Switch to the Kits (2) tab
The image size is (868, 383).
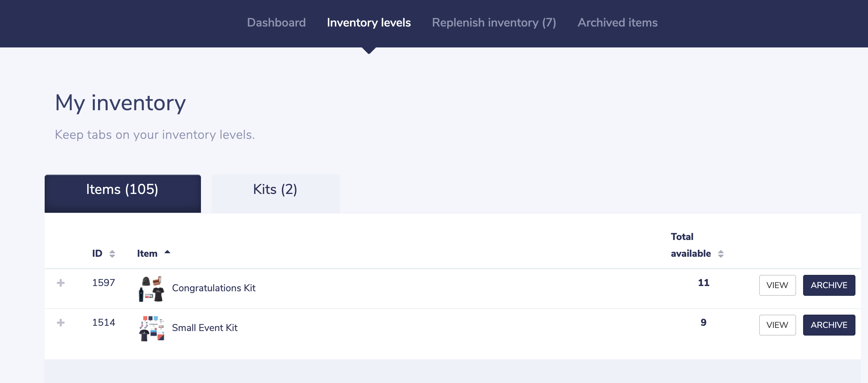pyautogui.click(x=275, y=190)
